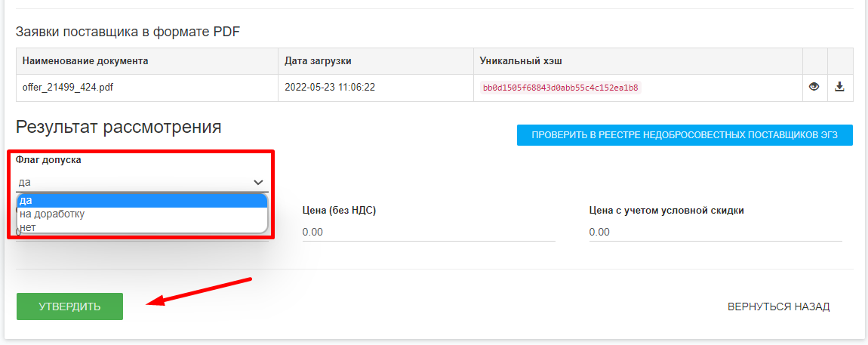Click the Флаг допуска field label
Viewport: 868px width, 345px height.
(48, 160)
